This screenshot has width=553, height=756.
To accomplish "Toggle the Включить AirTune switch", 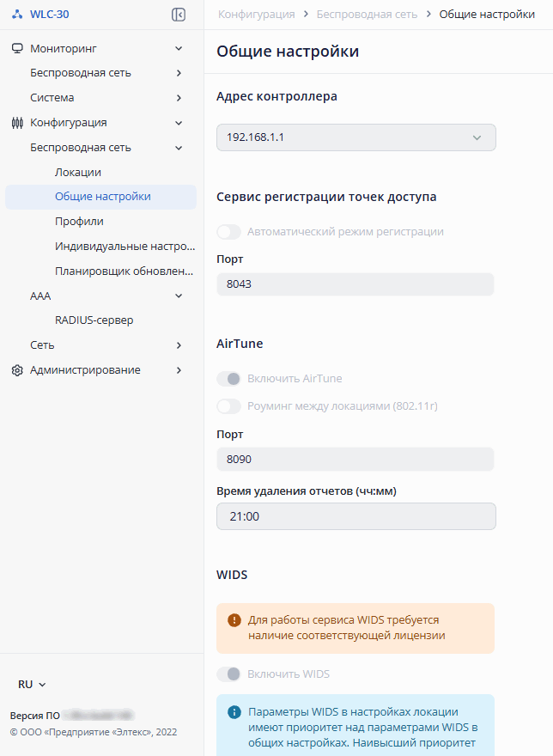I will point(229,379).
